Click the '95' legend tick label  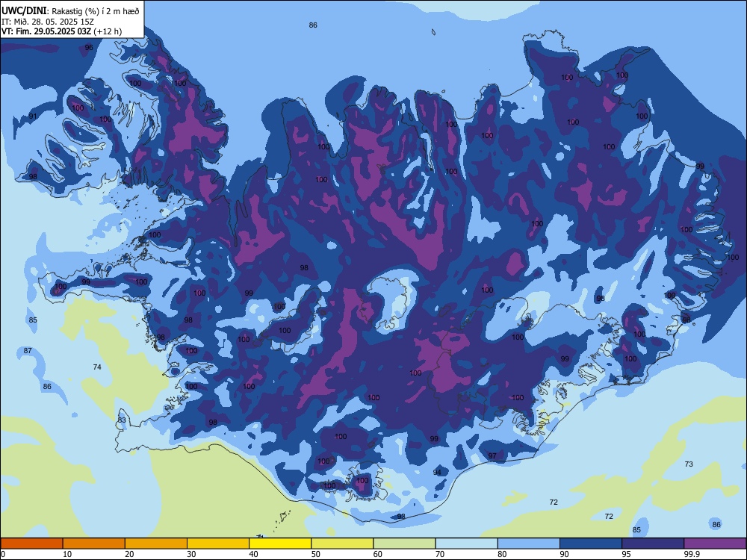(627, 554)
